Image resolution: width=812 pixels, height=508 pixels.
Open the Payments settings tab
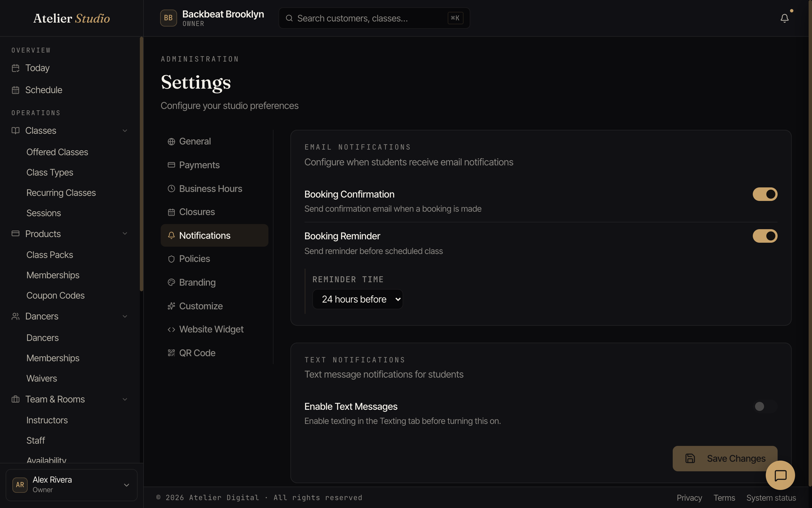214,165
